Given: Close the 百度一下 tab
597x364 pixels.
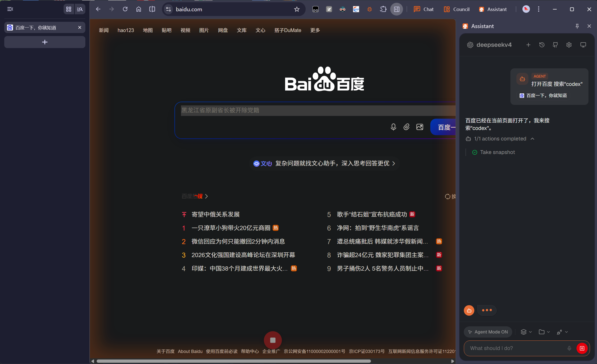Looking at the screenshot, I should 80,28.
